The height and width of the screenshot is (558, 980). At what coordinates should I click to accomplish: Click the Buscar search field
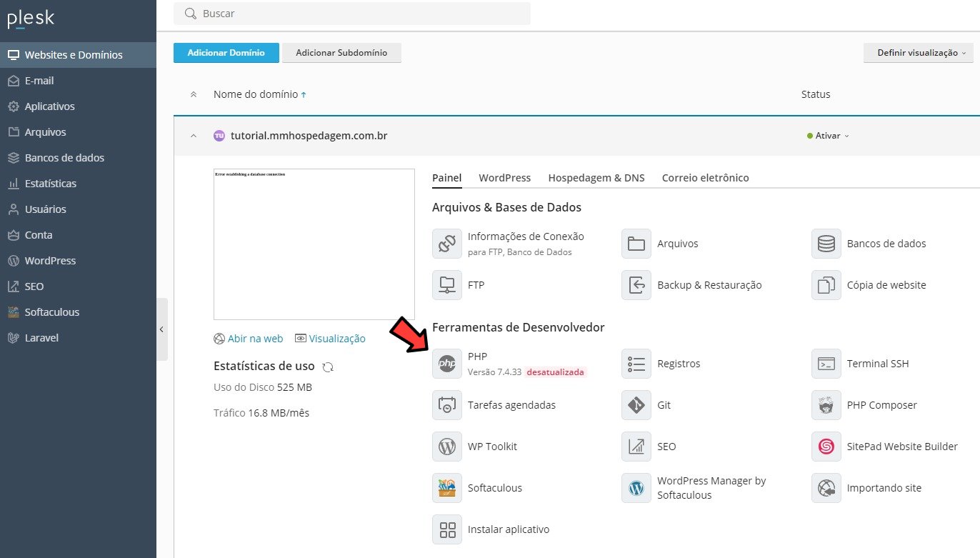352,14
